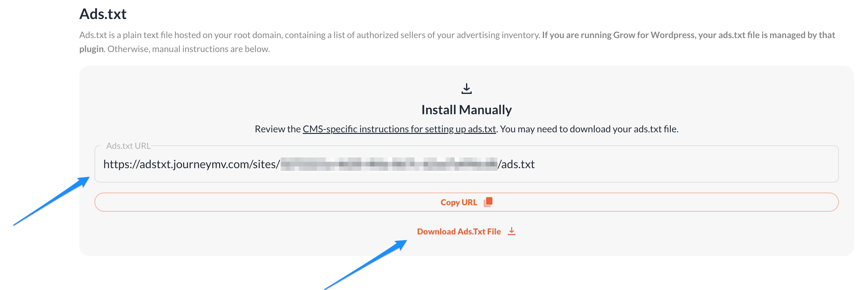Image resolution: width=868 pixels, height=290 pixels.
Task: Click the small Ads.txt URL field label
Action: (x=128, y=146)
